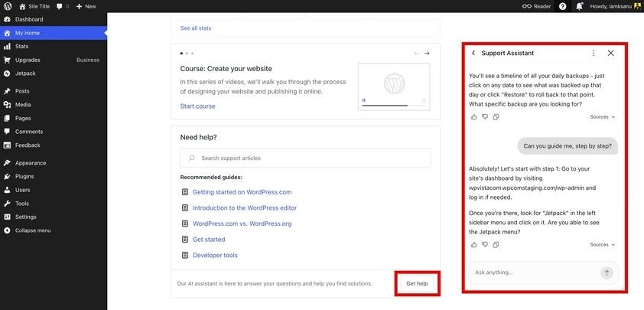644x310 pixels.
Task: Open the New content menu
Action: pyautogui.click(x=86, y=6)
